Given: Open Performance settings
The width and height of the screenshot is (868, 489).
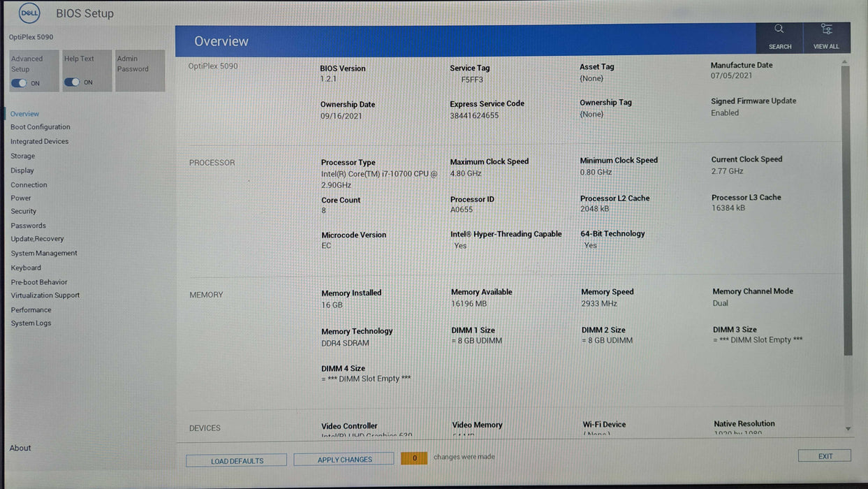Looking at the screenshot, I should pyautogui.click(x=31, y=310).
